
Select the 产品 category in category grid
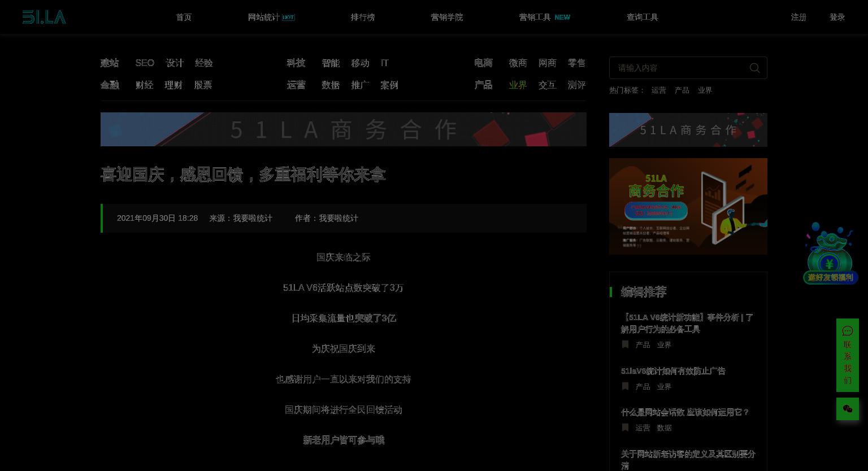pyautogui.click(x=483, y=85)
